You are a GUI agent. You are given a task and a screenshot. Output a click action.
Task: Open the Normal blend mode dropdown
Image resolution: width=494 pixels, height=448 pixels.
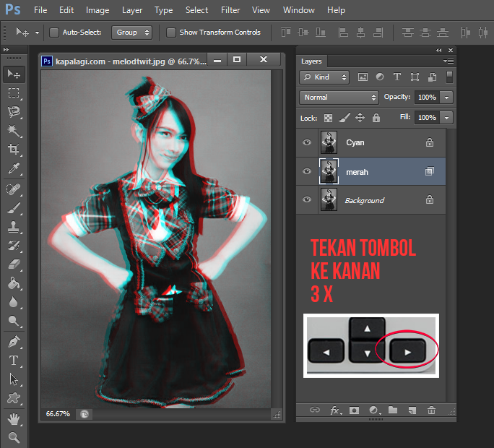339,97
